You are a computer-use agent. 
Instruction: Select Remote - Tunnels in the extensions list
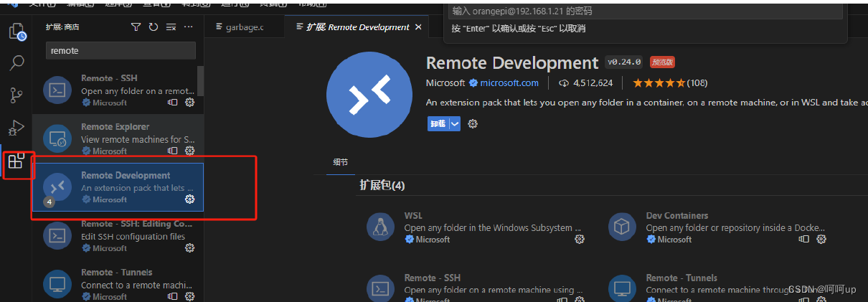pos(118,284)
